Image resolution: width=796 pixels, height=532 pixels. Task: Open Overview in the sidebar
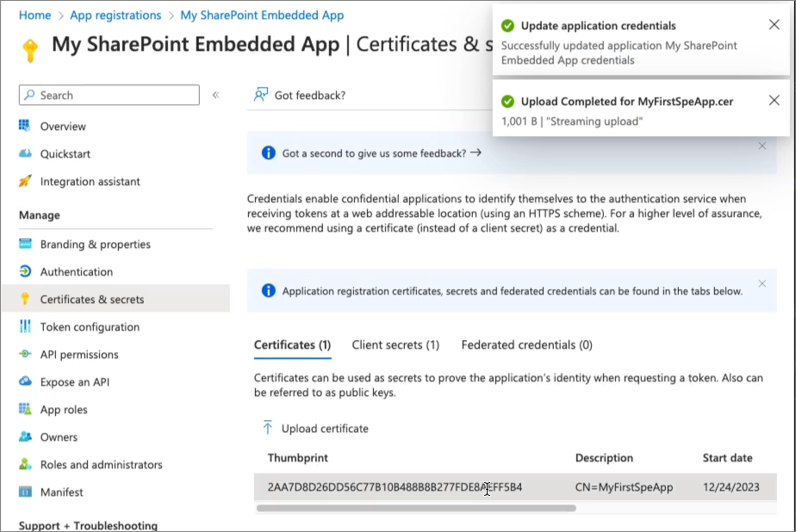65,126
